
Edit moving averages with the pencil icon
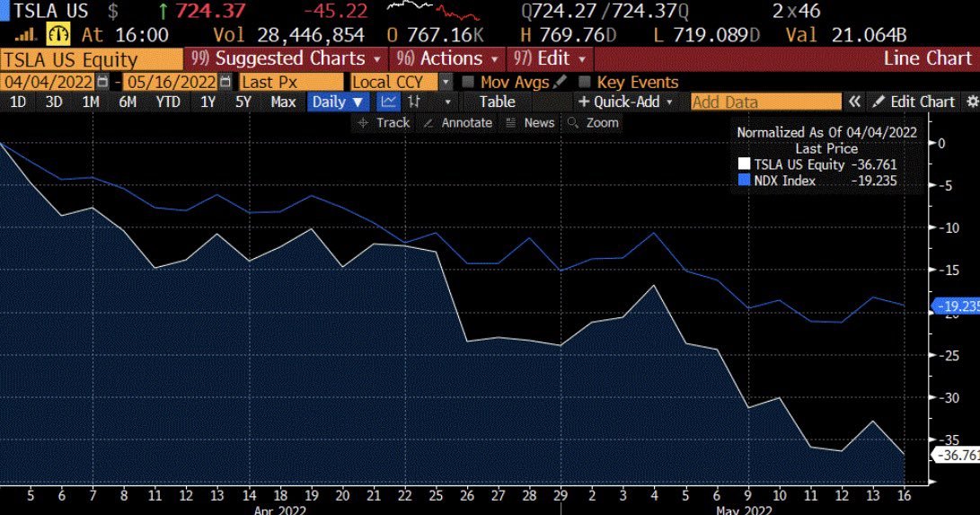560,81
